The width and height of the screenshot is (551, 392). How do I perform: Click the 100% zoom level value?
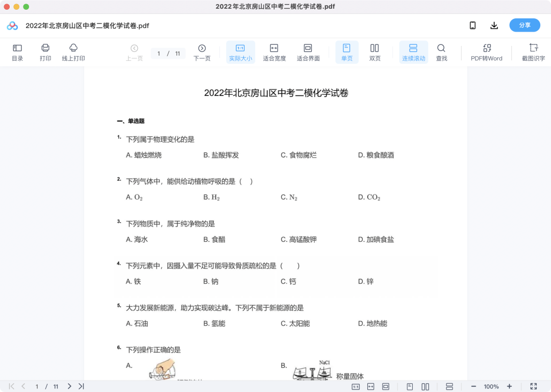[491, 386]
